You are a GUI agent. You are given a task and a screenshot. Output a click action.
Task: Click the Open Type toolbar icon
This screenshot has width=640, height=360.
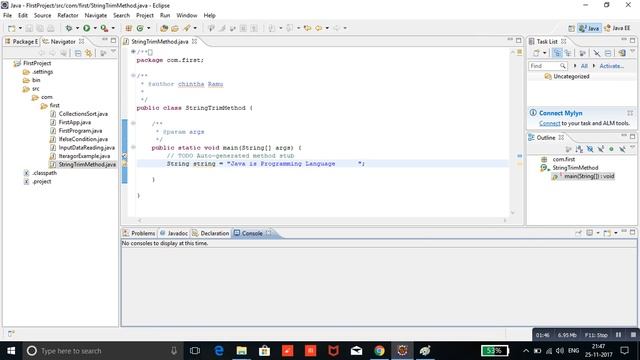tap(164, 28)
